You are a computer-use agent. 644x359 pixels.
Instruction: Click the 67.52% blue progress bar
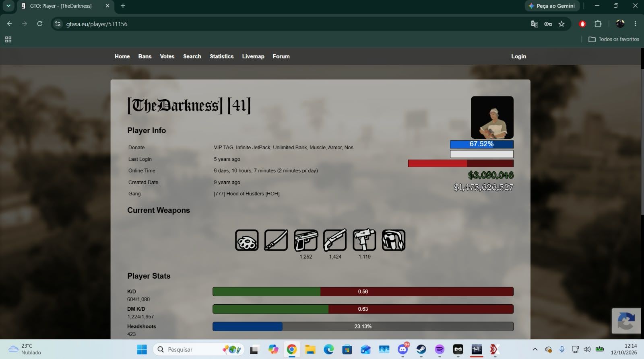tap(482, 144)
